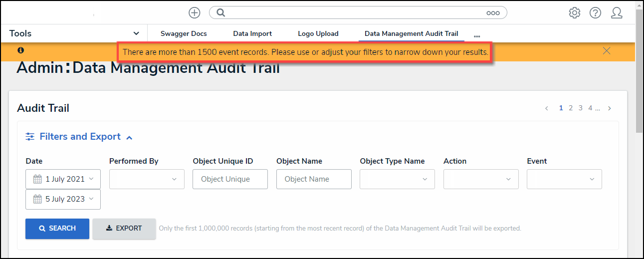The width and height of the screenshot is (644, 259).
Task: Select the Data Management Audit Trail tab
Action: 412,33
